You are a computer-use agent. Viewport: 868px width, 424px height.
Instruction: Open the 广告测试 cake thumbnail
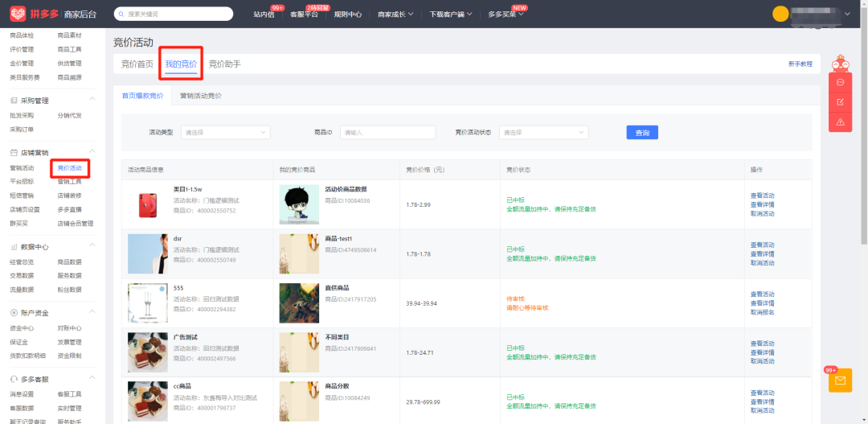(148, 352)
